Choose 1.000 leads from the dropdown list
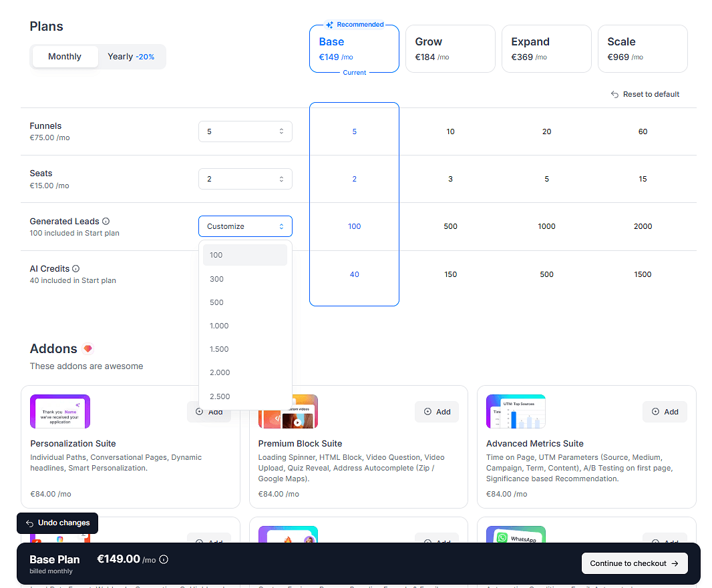Image resolution: width=712 pixels, height=588 pixels. point(245,326)
